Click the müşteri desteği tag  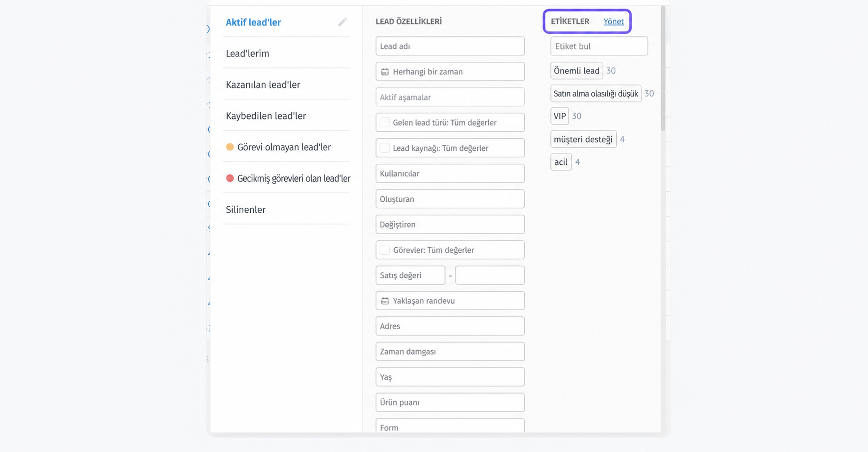pyautogui.click(x=583, y=139)
